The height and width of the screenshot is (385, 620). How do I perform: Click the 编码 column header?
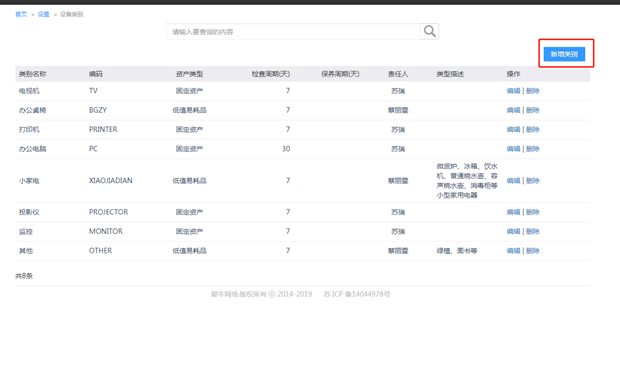[96, 74]
